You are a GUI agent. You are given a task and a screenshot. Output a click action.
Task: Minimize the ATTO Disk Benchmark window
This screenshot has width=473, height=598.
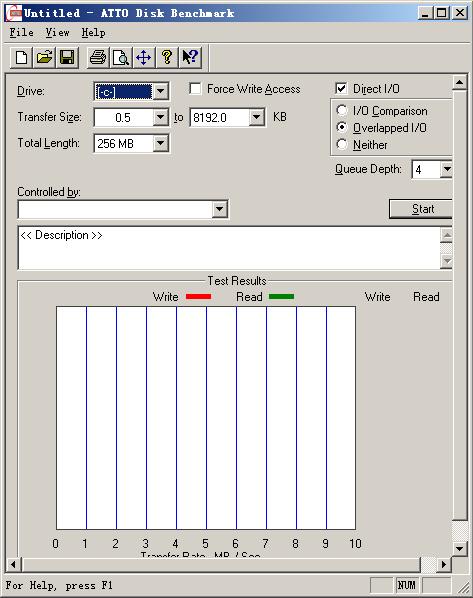pos(425,13)
